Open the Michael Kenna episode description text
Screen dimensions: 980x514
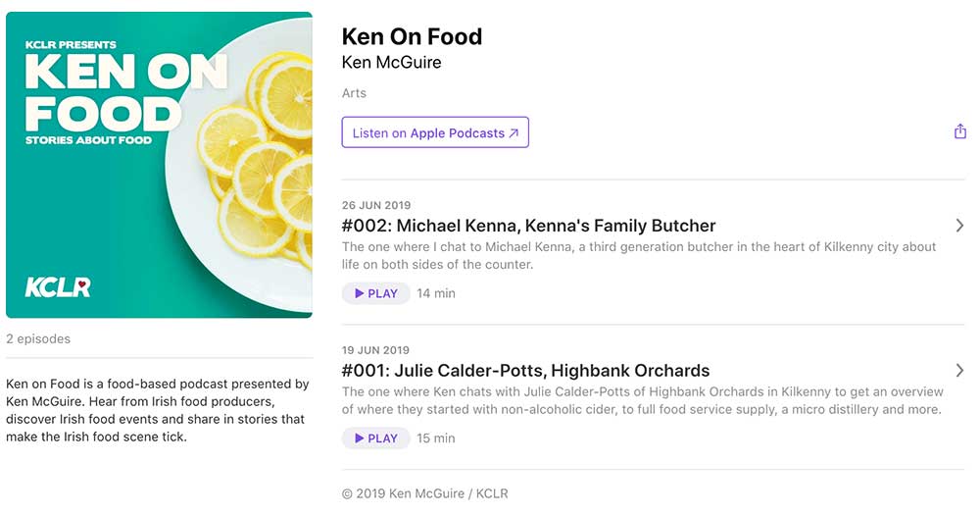point(639,256)
